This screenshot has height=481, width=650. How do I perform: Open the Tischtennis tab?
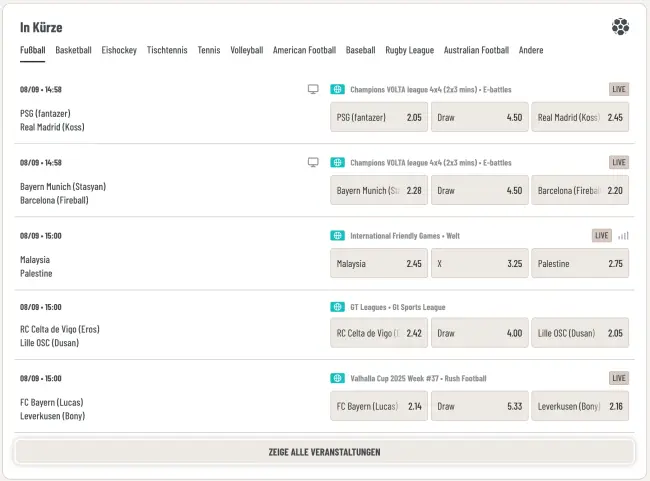tap(167, 50)
